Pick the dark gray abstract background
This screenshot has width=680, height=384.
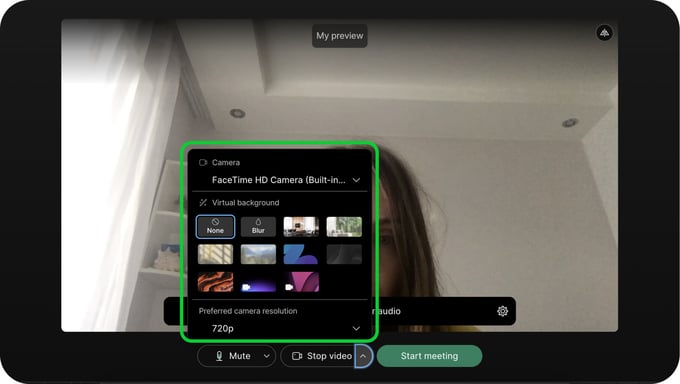344,254
